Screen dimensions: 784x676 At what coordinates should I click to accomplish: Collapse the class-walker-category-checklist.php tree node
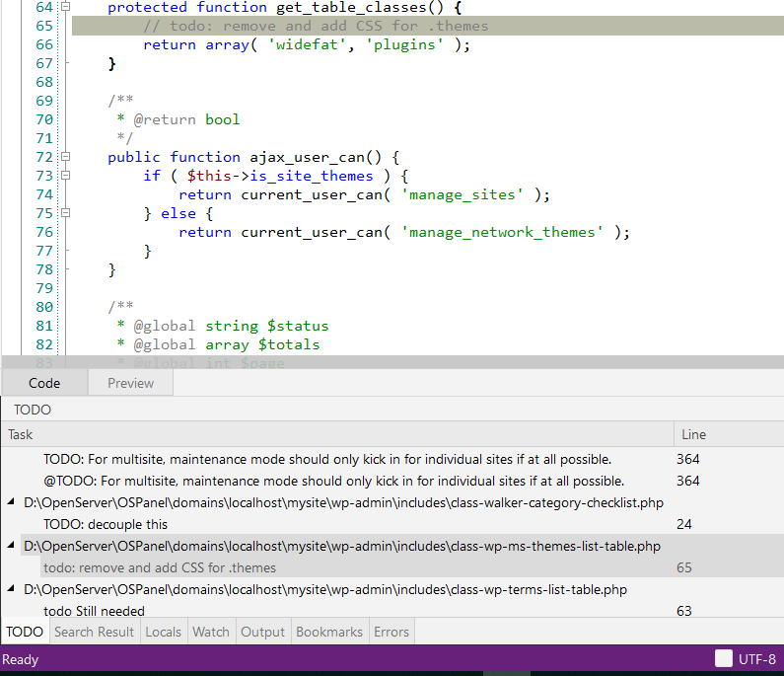[11, 502]
